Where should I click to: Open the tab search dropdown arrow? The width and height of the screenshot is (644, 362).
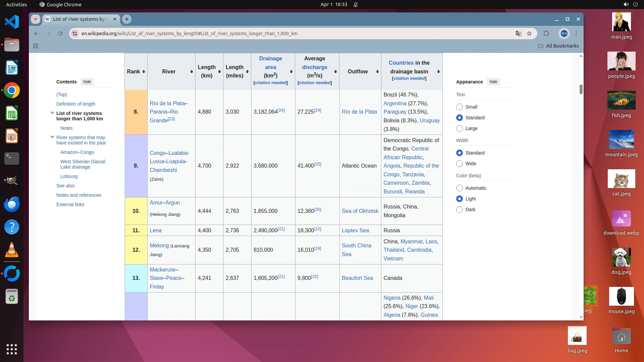point(36,19)
